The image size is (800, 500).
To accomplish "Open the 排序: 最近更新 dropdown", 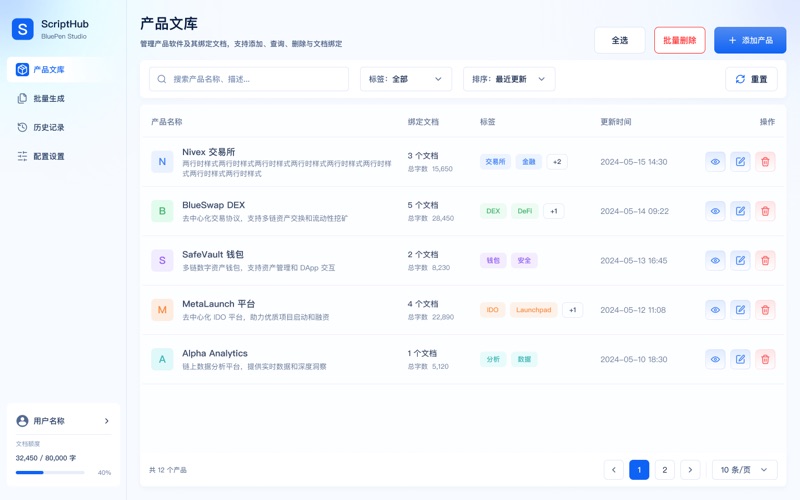I will pos(509,79).
